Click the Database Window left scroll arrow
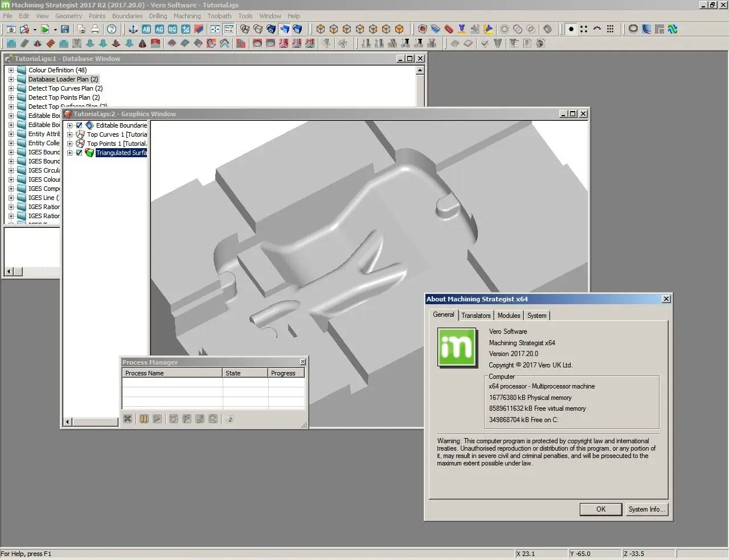729x560 pixels. 8,272
